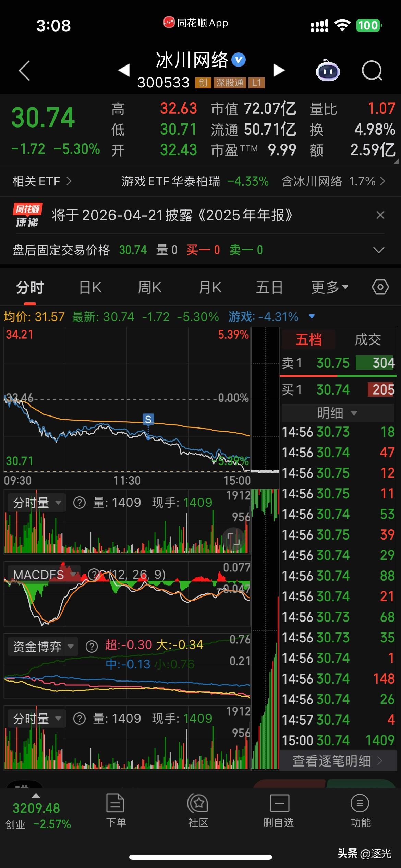Tap the minute price chart area

coord(127,399)
